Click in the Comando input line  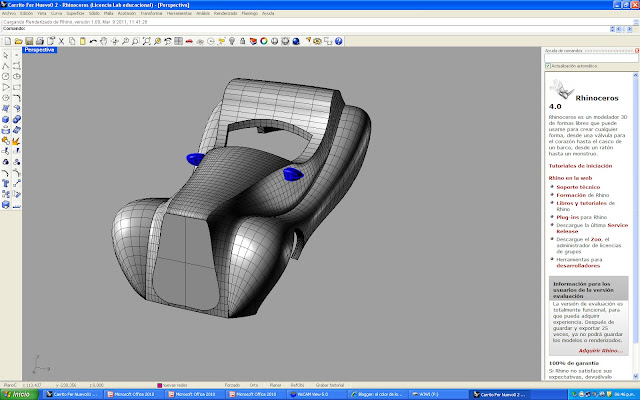coord(306,29)
